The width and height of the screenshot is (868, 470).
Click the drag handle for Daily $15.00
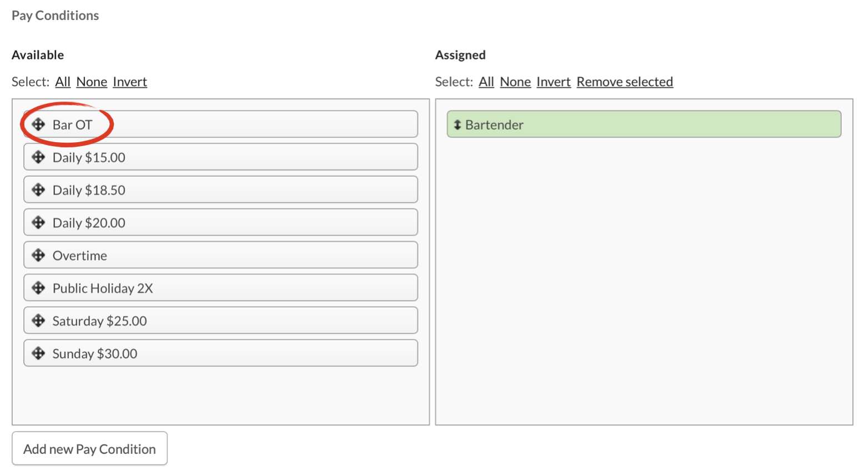click(x=38, y=157)
